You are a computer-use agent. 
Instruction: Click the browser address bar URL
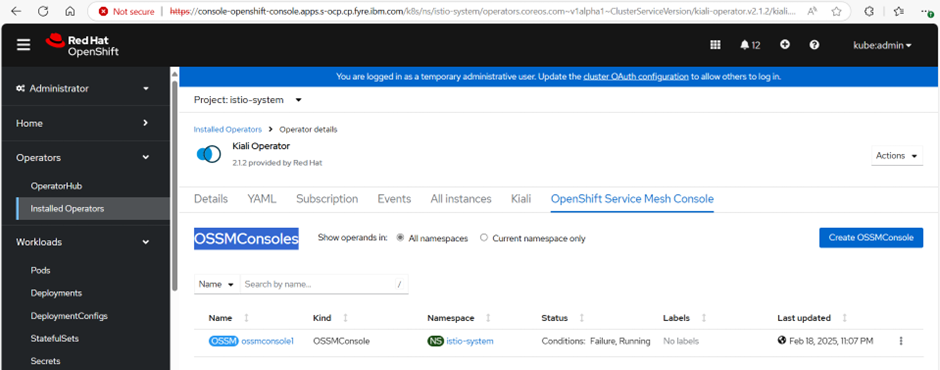point(483,11)
